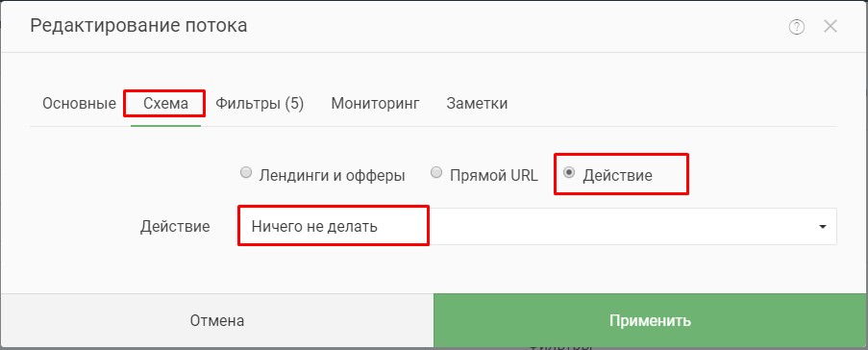Click the dropdown arrow of Действие field
Image resolution: width=868 pixels, height=350 pixels.
coord(823,227)
